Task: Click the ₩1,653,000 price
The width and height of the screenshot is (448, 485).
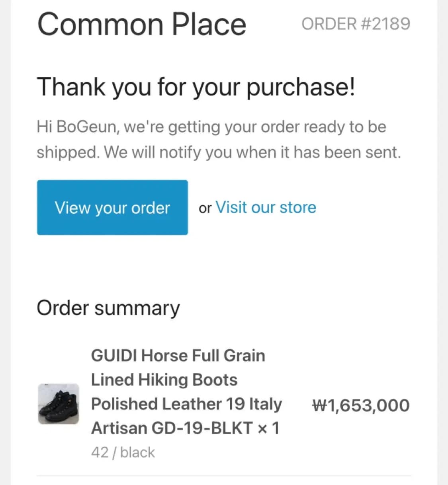Action: (361, 405)
